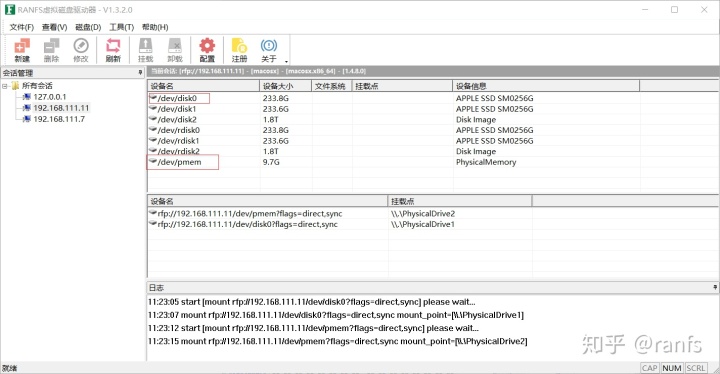Sort by 设备名 column in device list
The width and height of the screenshot is (720, 374).
(x=203, y=86)
